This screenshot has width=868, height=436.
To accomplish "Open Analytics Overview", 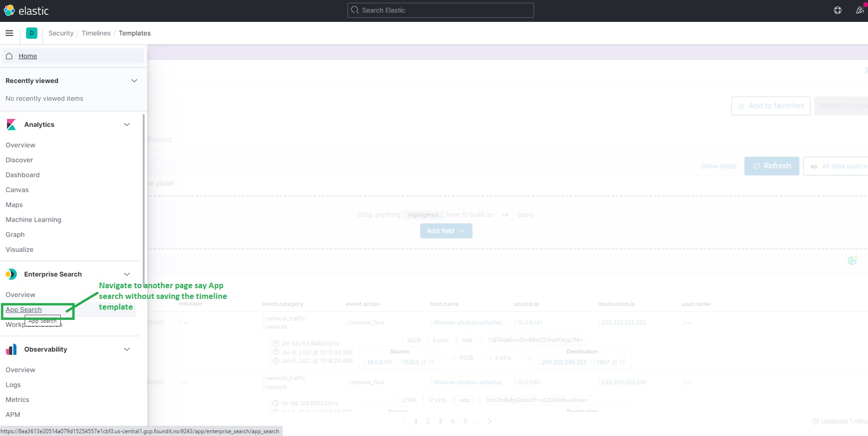I will coord(21,145).
